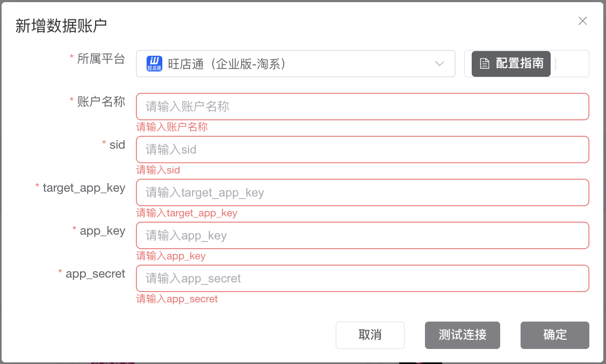Focus the target_app_key input box
Image resolution: width=606 pixels, height=364 pixels.
tap(362, 193)
